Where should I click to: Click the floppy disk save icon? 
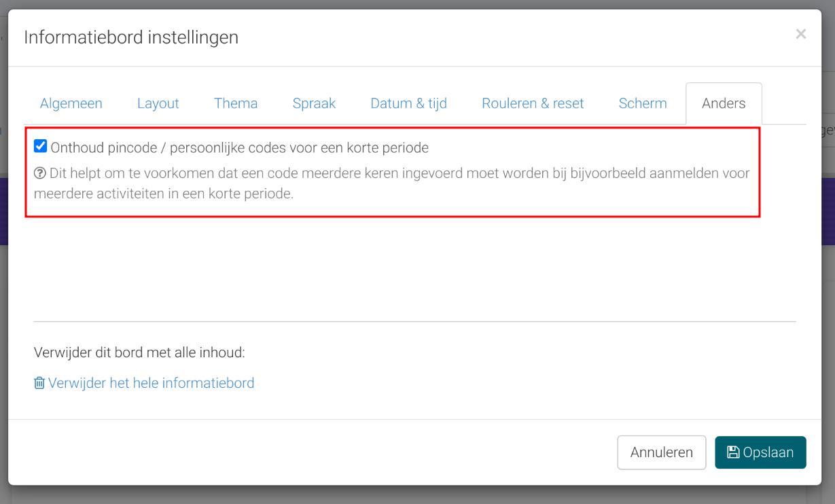(733, 452)
